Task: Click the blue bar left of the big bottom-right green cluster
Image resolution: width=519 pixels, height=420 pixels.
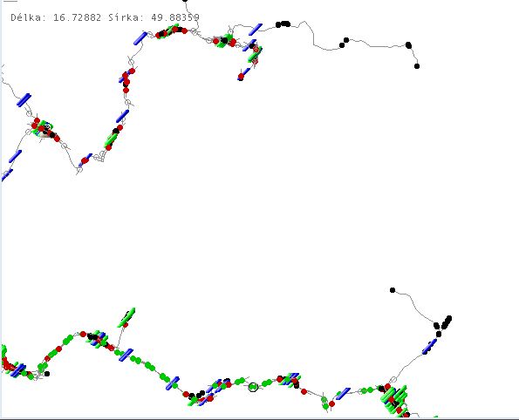Action: pyautogui.click(x=344, y=394)
